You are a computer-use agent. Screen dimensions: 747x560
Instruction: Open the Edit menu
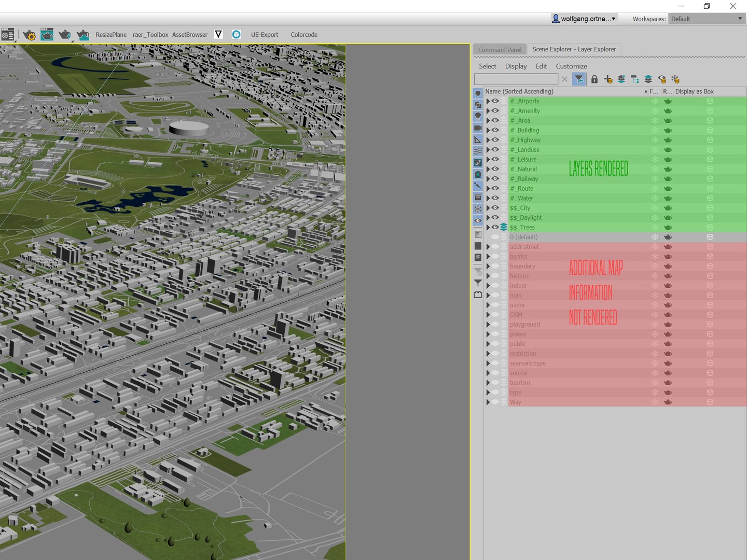(x=542, y=66)
